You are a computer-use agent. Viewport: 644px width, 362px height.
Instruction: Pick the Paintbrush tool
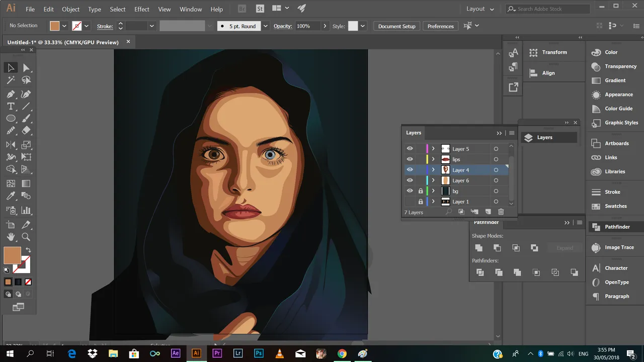pos(26,119)
